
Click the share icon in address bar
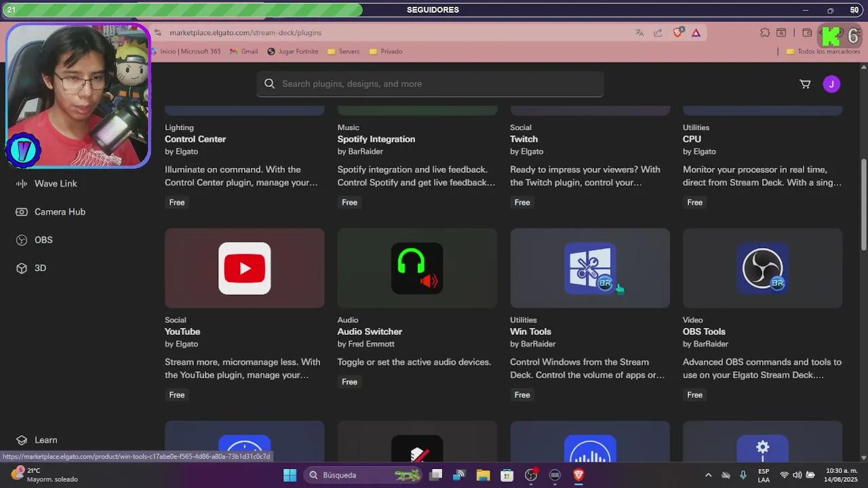click(x=658, y=33)
